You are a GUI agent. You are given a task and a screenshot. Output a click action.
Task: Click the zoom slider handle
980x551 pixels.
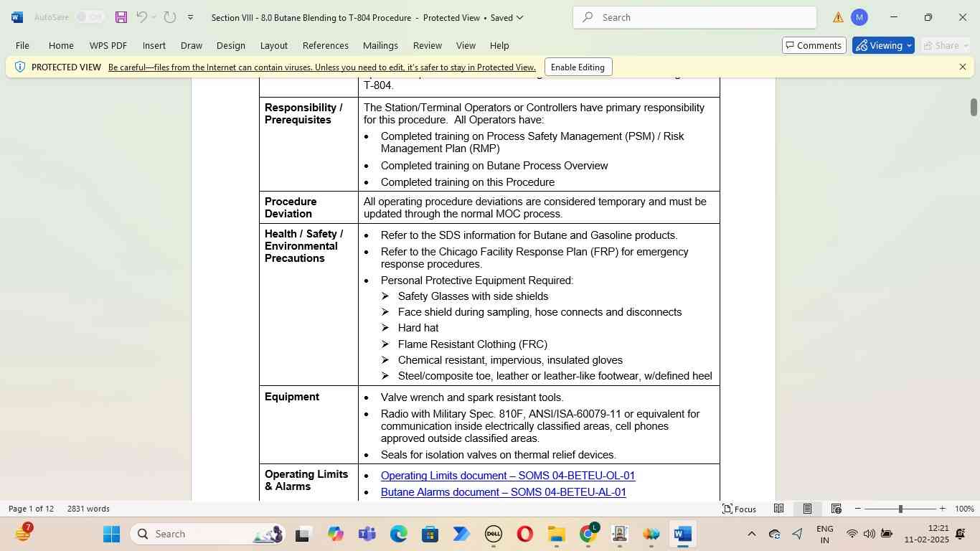(x=900, y=509)
